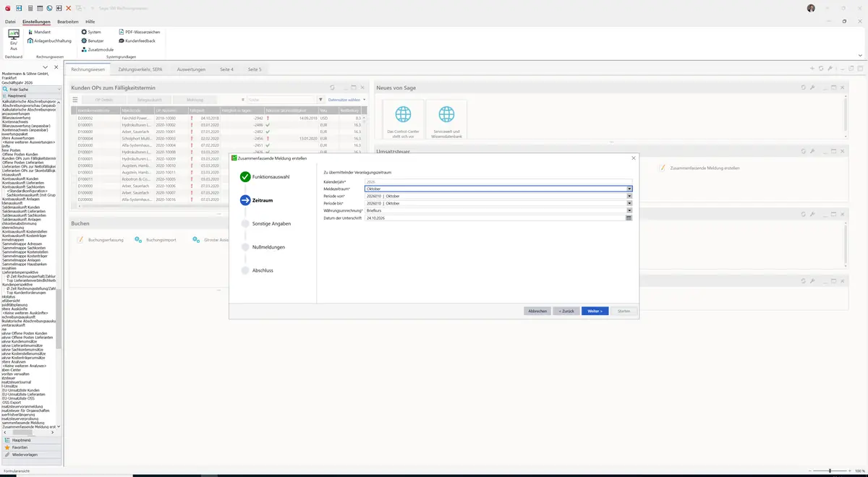This screenshot has height=477, width=868.
Task: Open the Meldezeitraum dropdown
Action: [629, 189]
